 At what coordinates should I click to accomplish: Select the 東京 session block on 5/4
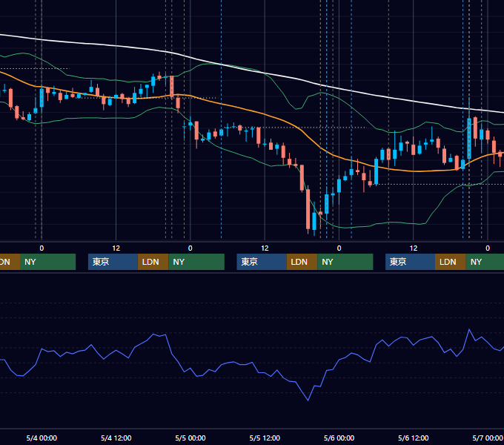point(113,262)
